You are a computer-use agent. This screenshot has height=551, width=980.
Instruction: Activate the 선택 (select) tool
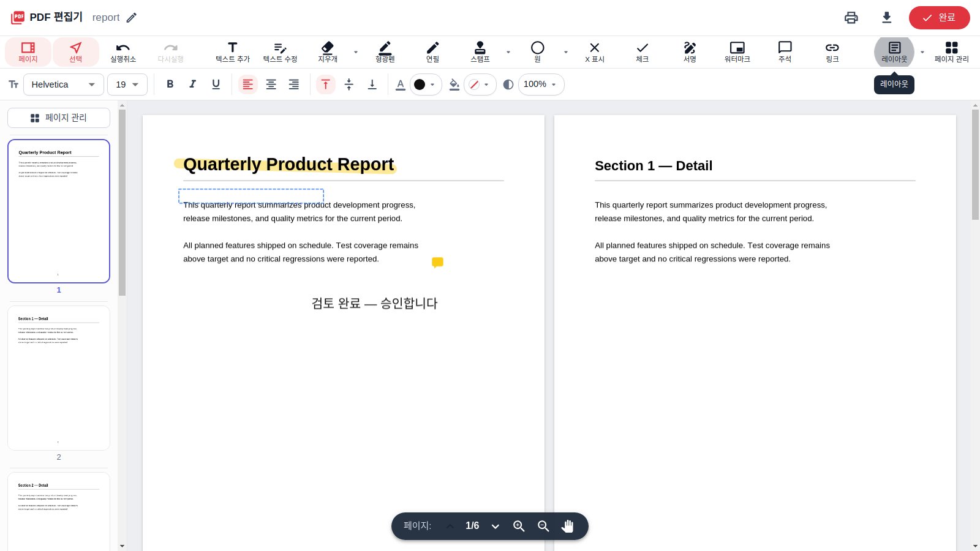point(76,52)
